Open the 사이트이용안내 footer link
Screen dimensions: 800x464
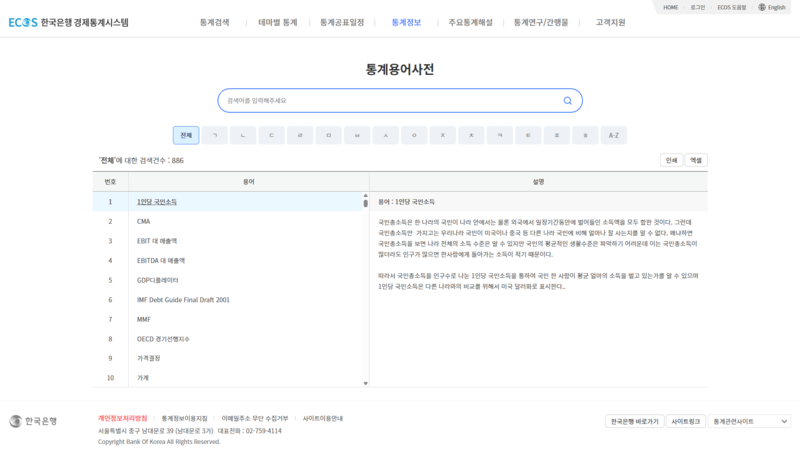point(322,419)
